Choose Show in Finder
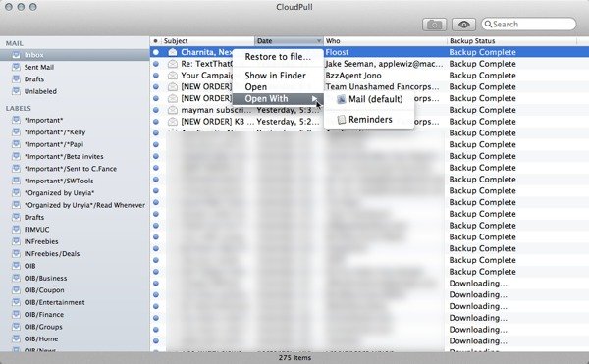 [278, 76]
